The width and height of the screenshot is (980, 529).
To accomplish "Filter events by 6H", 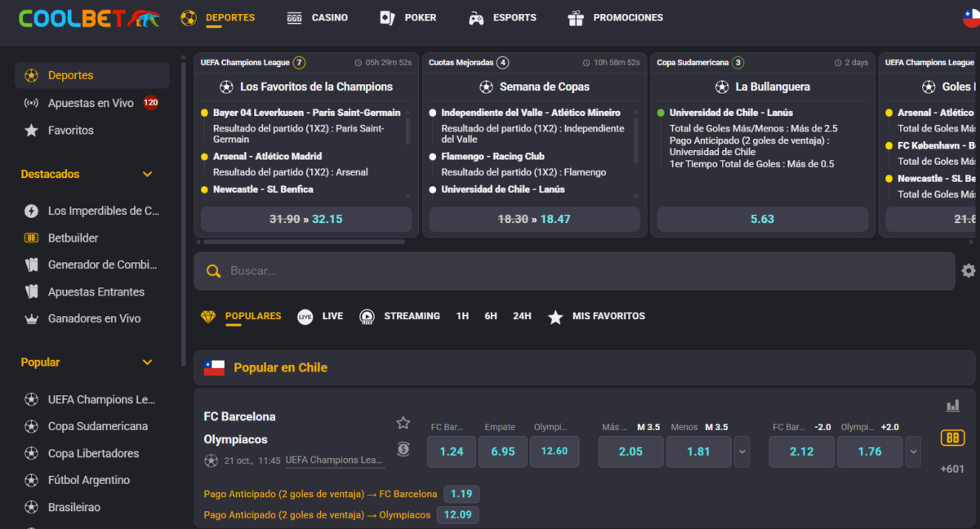I will [x=491, y=316].
